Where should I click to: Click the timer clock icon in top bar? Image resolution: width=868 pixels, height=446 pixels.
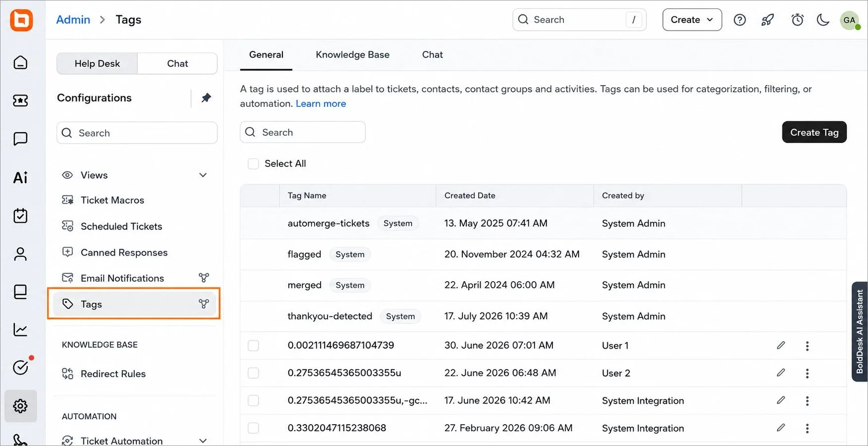point(797,20)
